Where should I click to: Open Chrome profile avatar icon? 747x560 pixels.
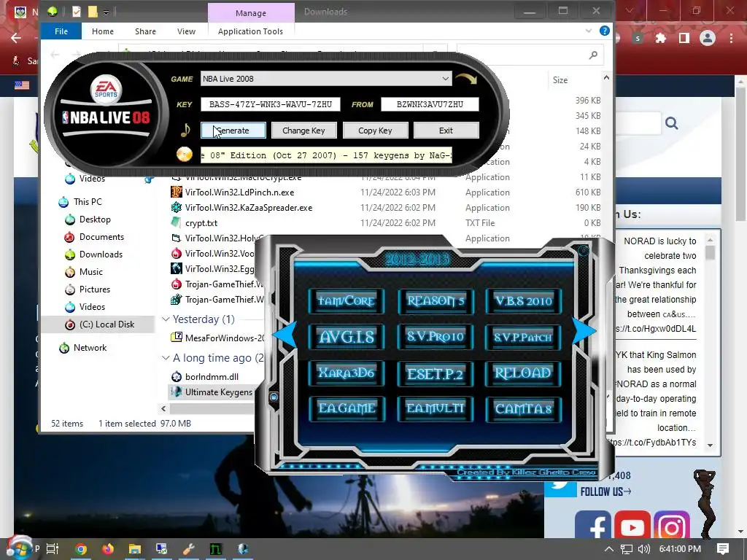708,38
